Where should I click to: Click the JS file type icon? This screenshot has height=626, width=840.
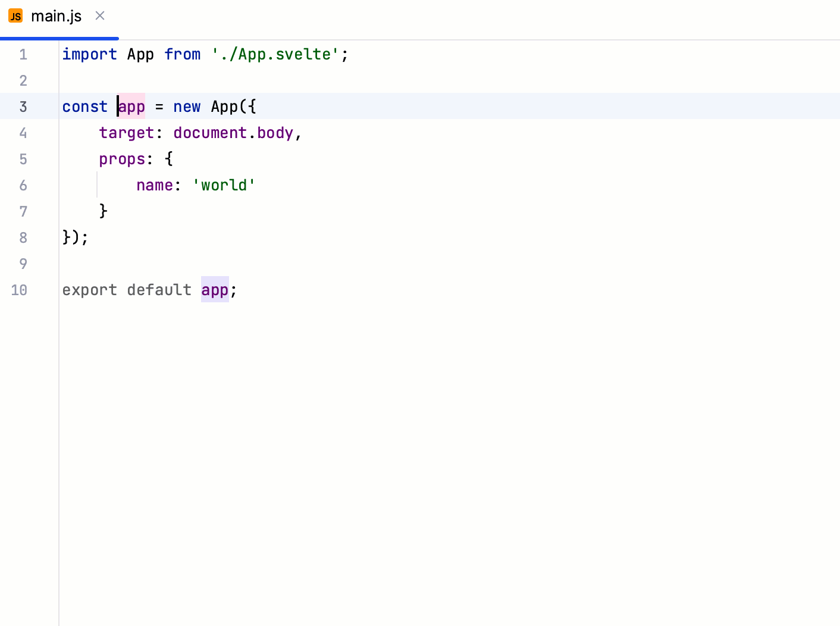pyautogui.click(x=15, y=15)
